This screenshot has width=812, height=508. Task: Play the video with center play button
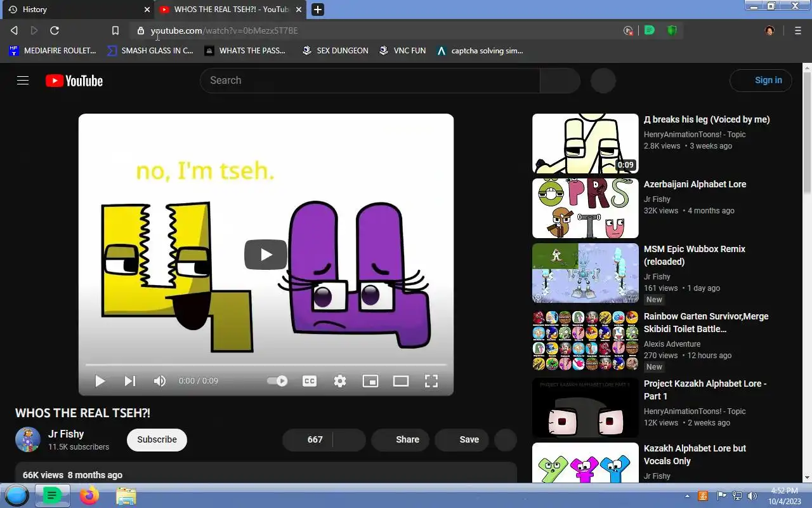pos(266,255)
